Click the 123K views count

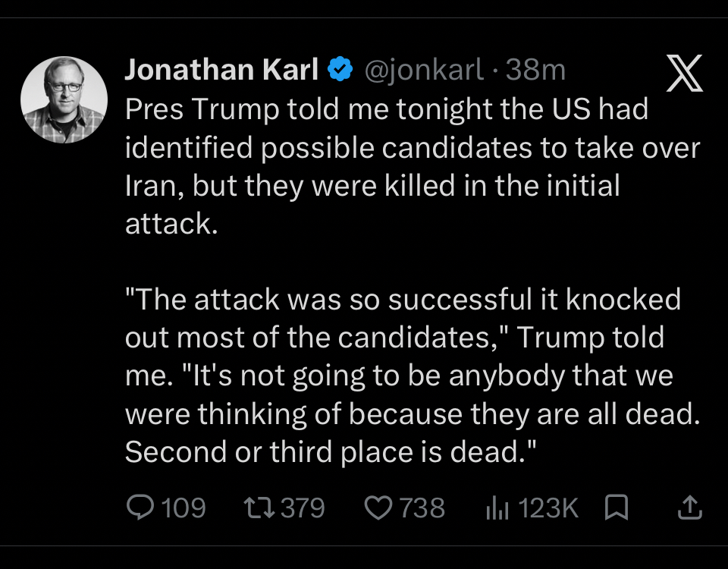pos(550,507)
